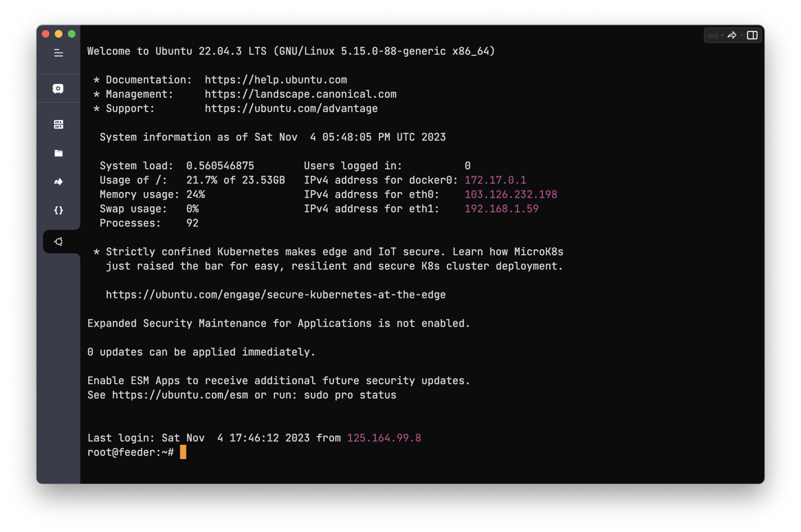
Task: Open the Hosts server icon
Action: point(59,124)
